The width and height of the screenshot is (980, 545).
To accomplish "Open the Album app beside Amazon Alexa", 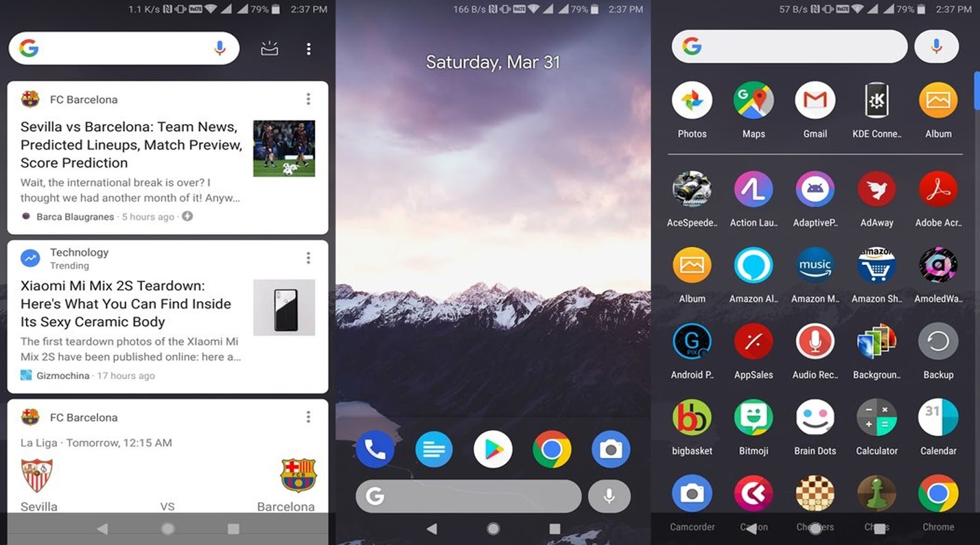I will coord(692,275).
